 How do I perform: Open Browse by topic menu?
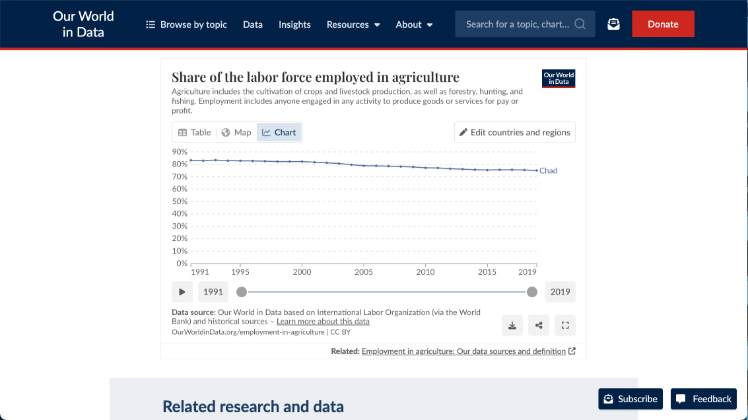pyautogui.click(x=186, y=24)
